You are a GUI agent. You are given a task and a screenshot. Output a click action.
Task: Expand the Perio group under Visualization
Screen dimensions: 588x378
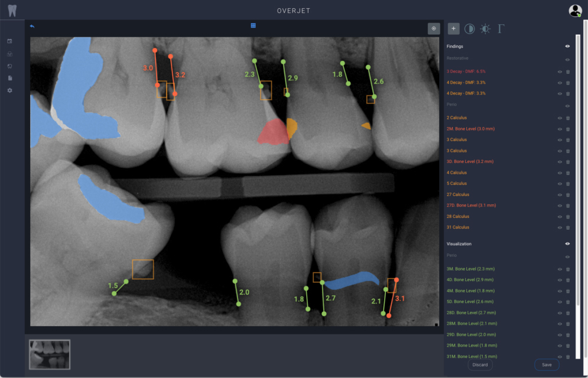click(x=452, y=257)
